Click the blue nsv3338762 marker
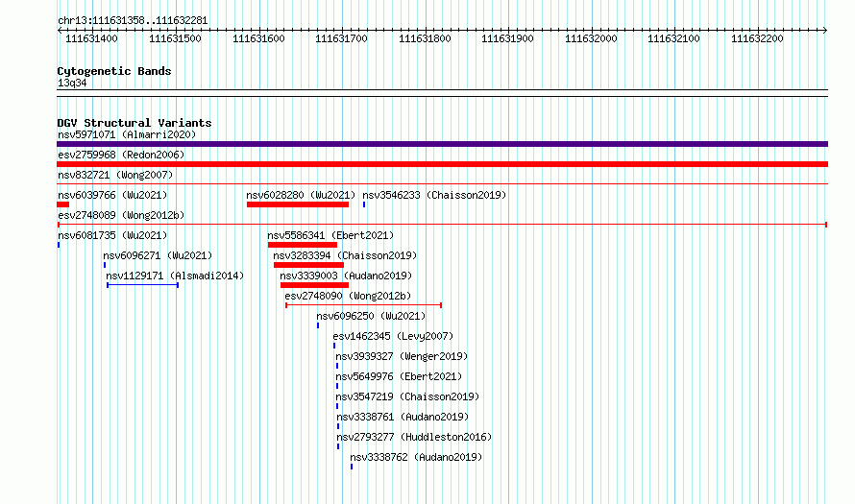Image resolution: width=855 pixels, height=504 pixels. coord(352,467)
